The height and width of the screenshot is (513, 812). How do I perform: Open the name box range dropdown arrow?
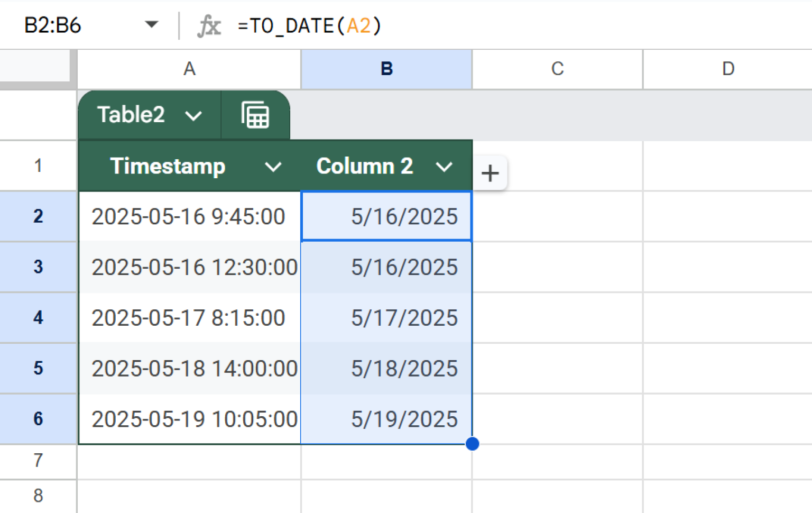152,24
